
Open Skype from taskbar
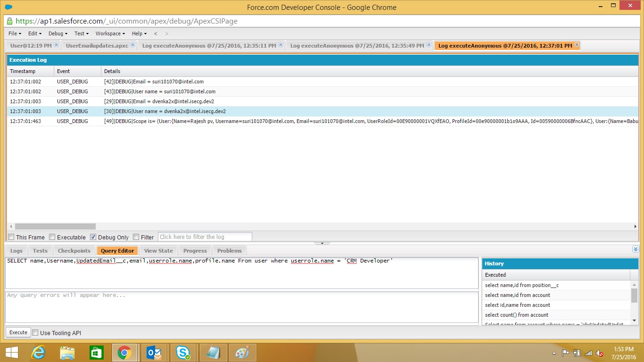pos(183,353)
